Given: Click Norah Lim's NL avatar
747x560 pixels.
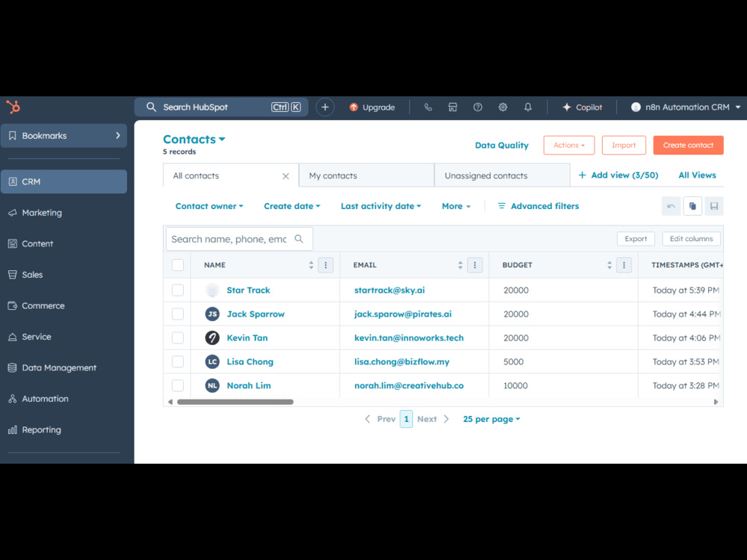Looking at the screenshot, I should (212, 385).
